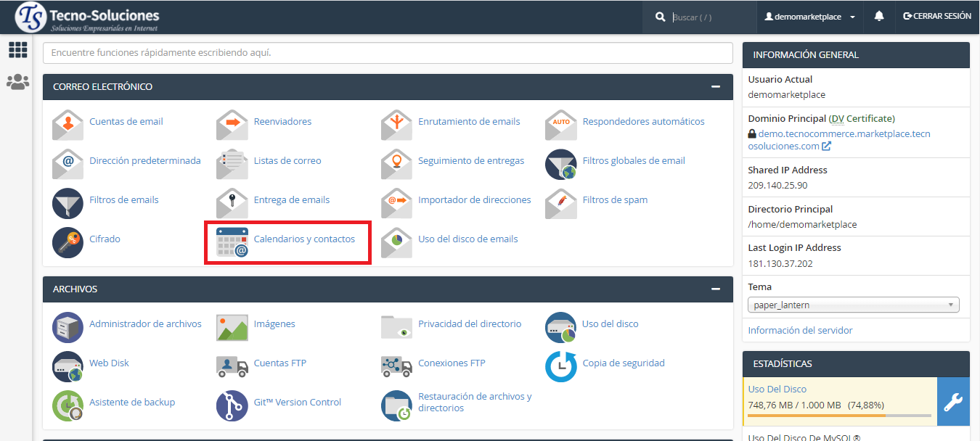Expand the demomarketplace user menu
Image resolution: width=980 pixels, height=441 pixels.
pos(809,17)
